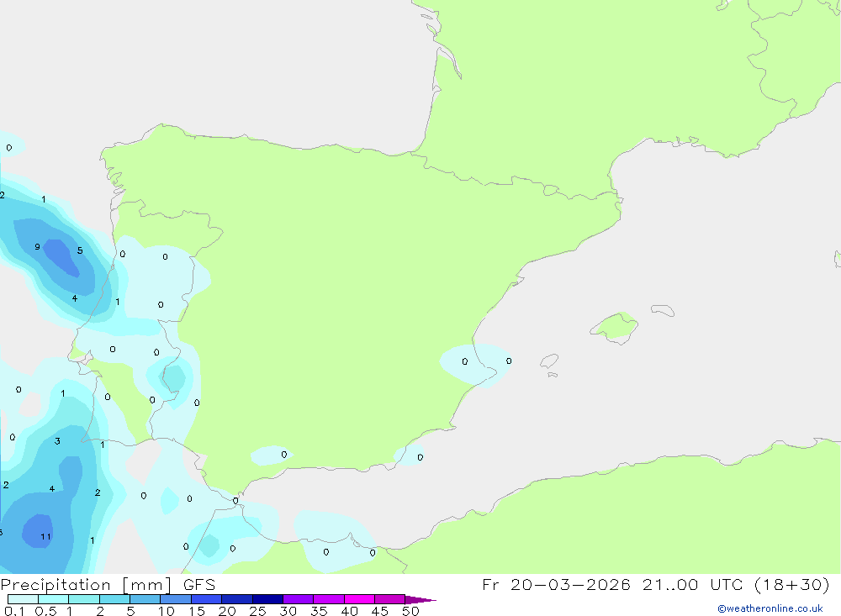Click the 0.5–1 mm legend color swatch

pos(53,599)
